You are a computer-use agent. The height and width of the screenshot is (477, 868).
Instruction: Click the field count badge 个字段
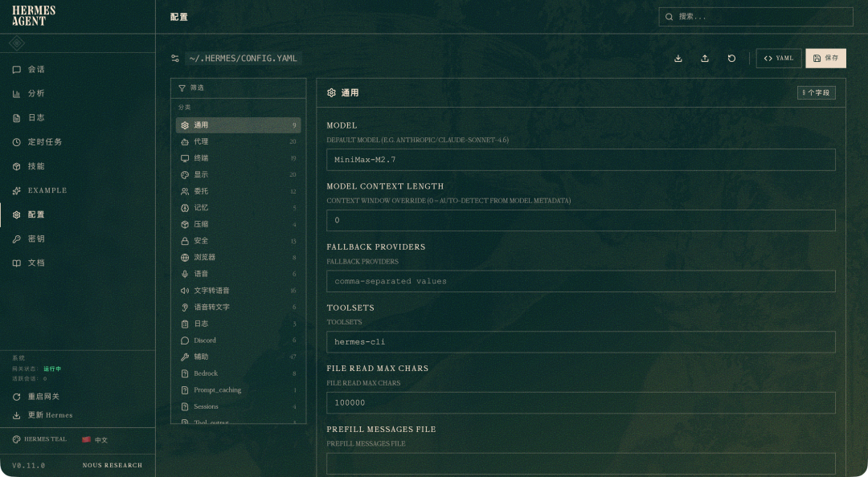[x=816, y=93]
